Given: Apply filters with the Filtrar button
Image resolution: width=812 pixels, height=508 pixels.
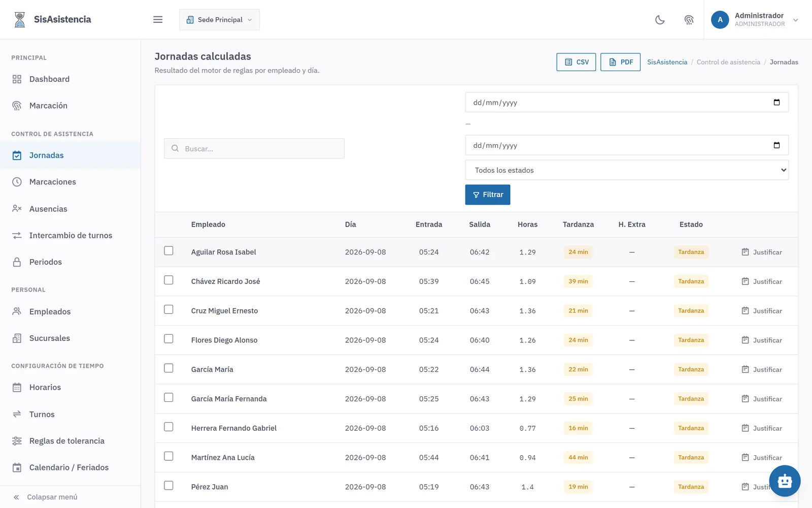Looking at the screenshot, I should pos(488,195).
